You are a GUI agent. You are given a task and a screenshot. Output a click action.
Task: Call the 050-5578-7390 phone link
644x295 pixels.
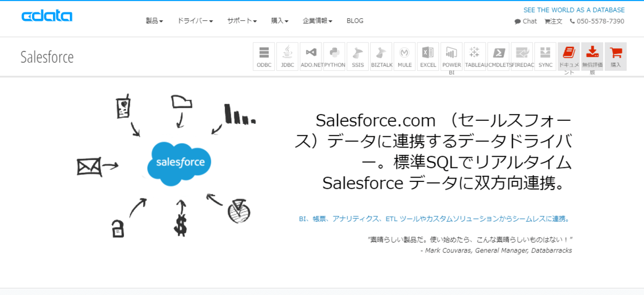(597, 21)
